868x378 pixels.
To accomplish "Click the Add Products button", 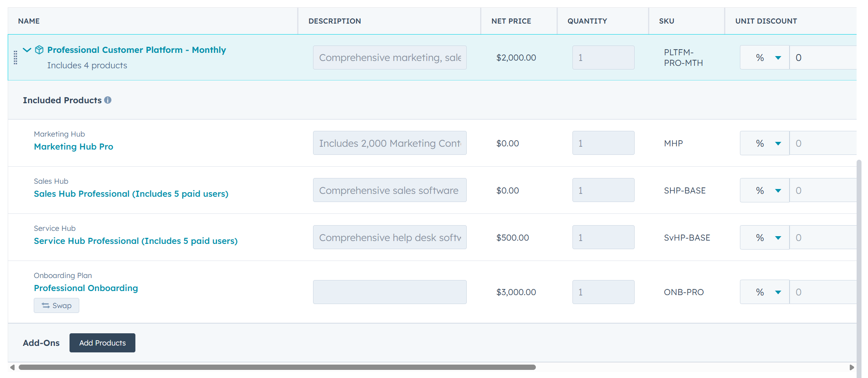I will point(102,343).
